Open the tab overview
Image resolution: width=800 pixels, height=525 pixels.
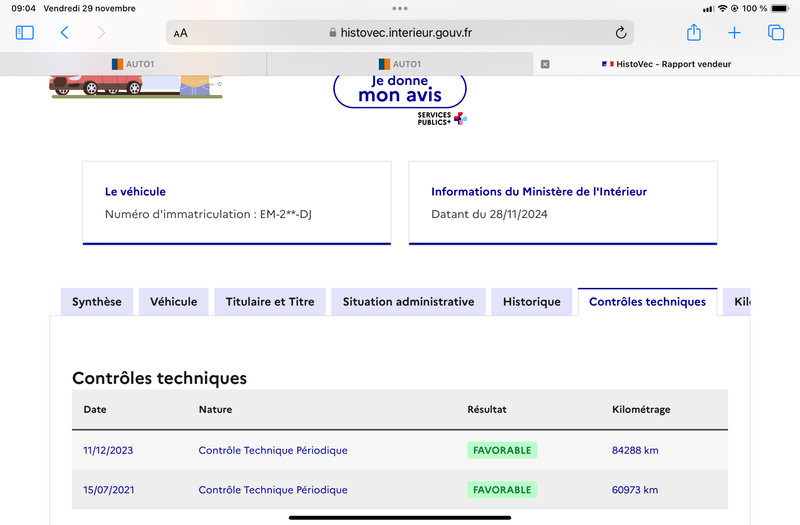pos(776,33)
